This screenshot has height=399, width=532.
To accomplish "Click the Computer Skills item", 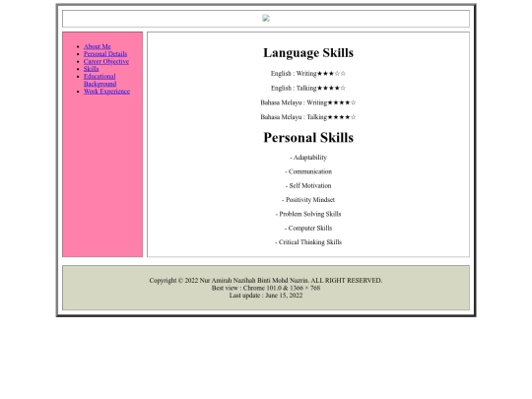I will [308, 229].
